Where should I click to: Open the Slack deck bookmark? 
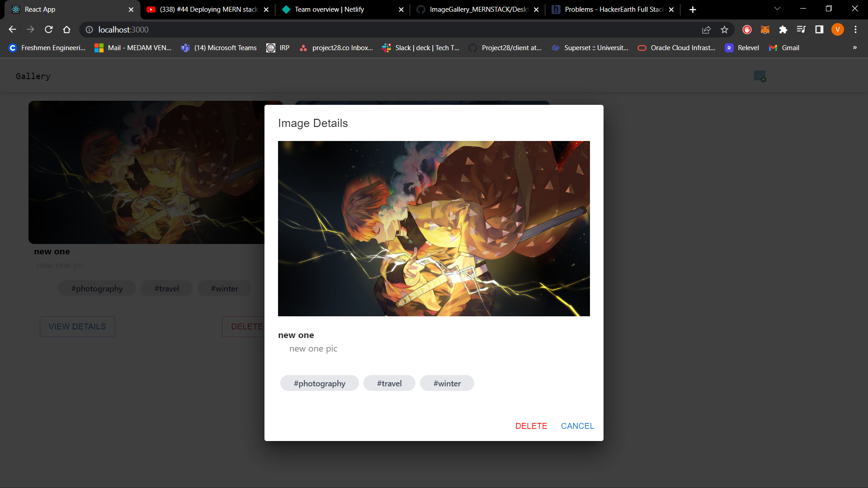coord(421,47)
